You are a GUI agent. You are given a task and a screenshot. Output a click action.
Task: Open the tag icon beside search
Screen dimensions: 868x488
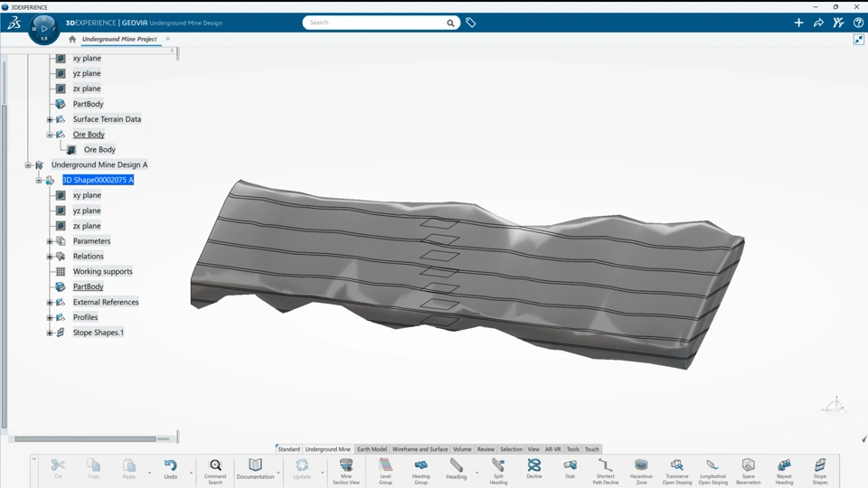click(x=470, y=23)
